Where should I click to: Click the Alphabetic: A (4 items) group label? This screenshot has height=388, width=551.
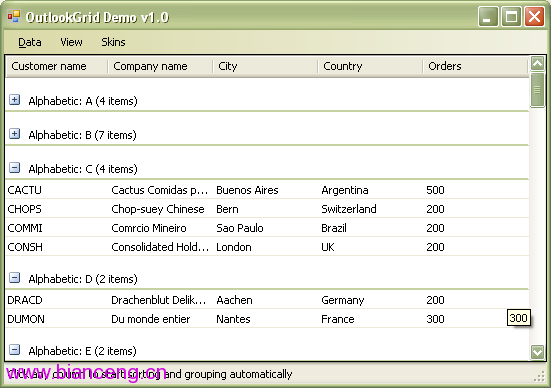83,101
